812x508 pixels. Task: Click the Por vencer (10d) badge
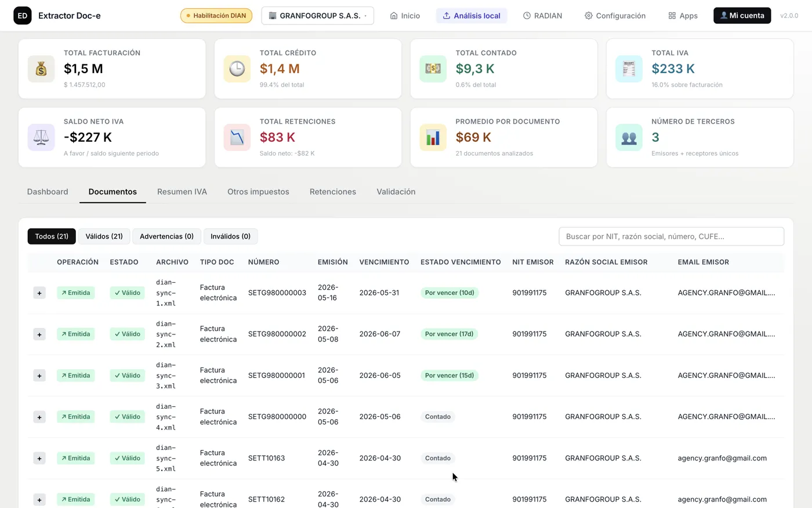point(449,293)
